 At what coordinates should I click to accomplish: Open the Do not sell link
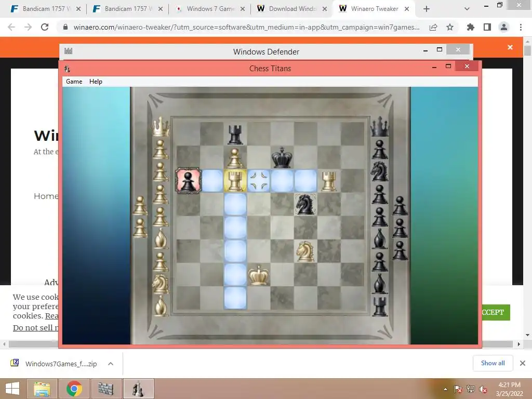click(36, 328)
